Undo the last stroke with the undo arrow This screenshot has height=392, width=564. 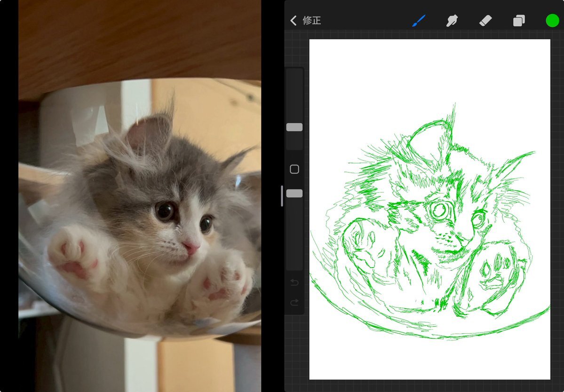294,282
